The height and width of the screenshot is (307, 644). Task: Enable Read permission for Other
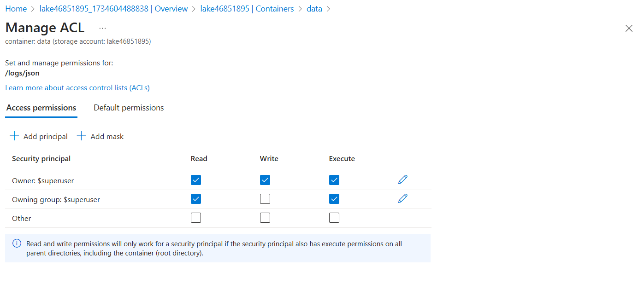pyautogui.click(x=196, y=218)
